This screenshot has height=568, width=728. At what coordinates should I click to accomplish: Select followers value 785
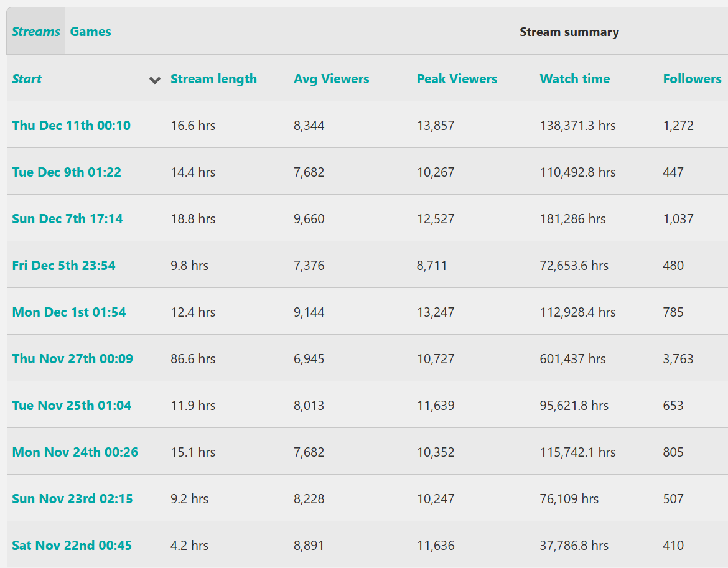(x=673, y=312)
